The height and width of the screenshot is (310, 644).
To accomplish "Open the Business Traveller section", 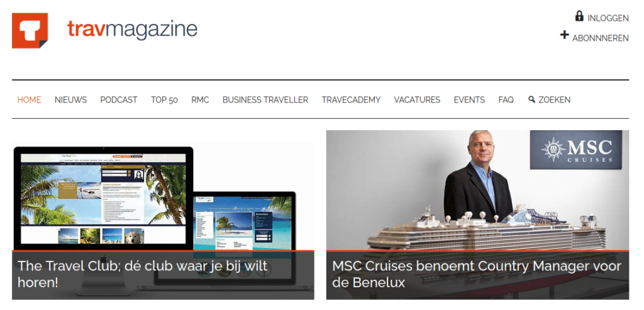I will pos(265,100).
